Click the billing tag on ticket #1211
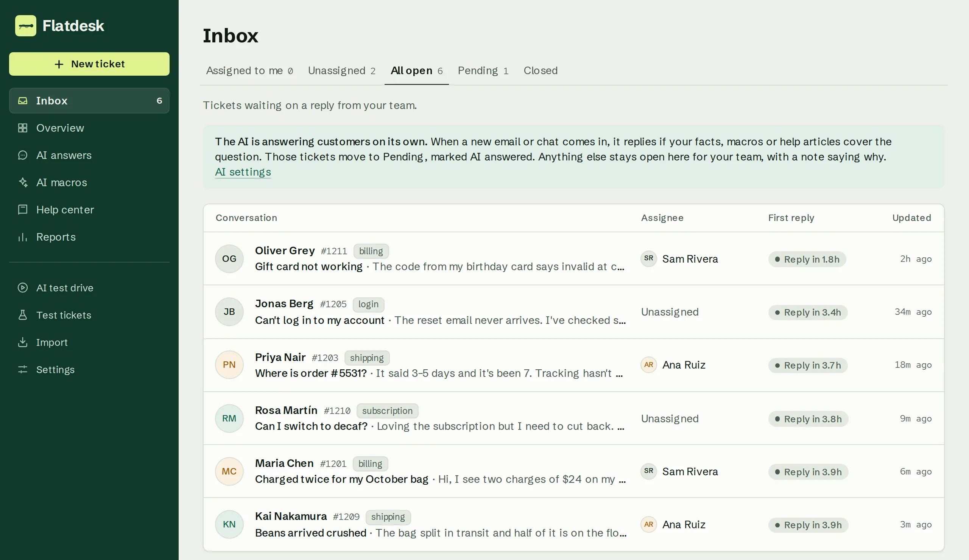 371,251
